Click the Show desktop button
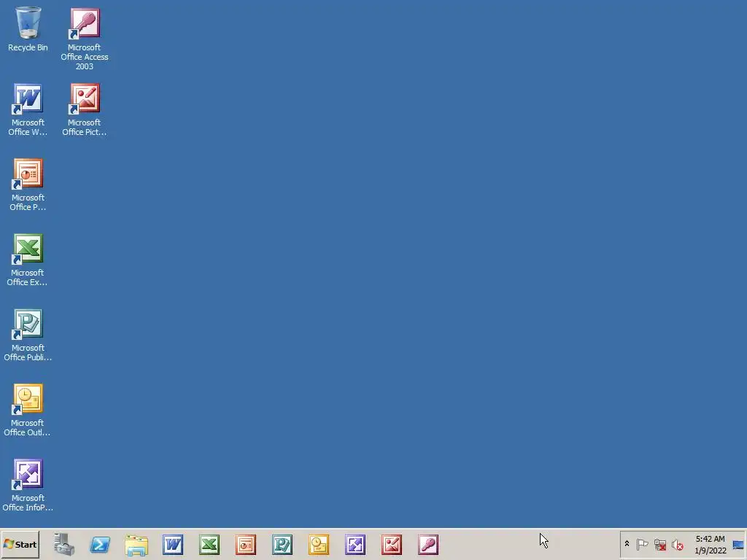This screenshot has width=747, height=560. point(738,544)
